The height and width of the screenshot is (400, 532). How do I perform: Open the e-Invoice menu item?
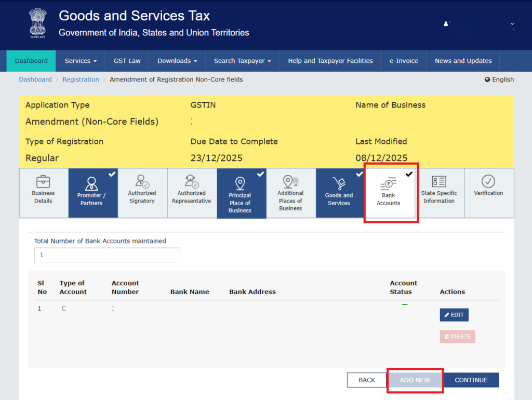tap(403, 61)
